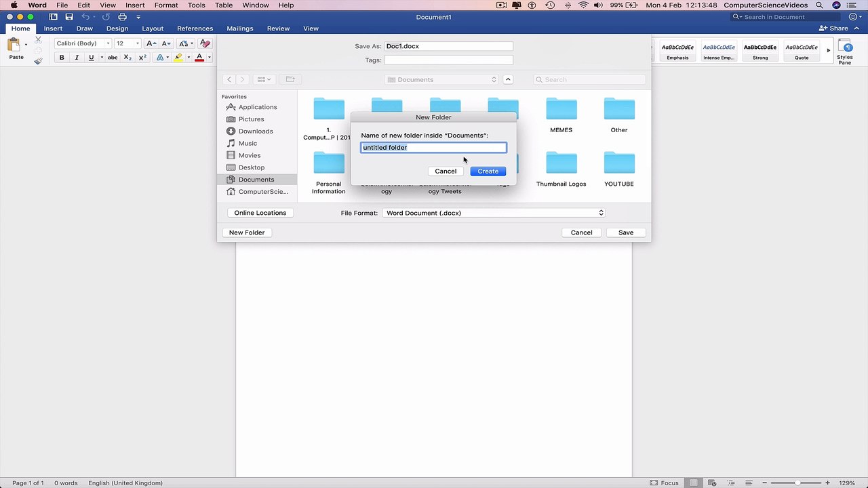Apply Text Effects icon
Viewport: 868px width, 488px height.
point(160,58)
